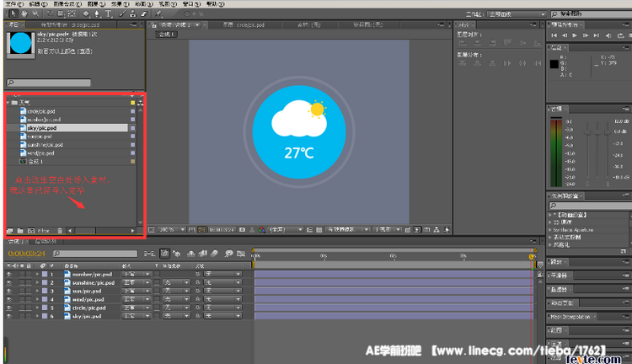
Task: Click the timeline layer search field
Action: pos(95,254)
